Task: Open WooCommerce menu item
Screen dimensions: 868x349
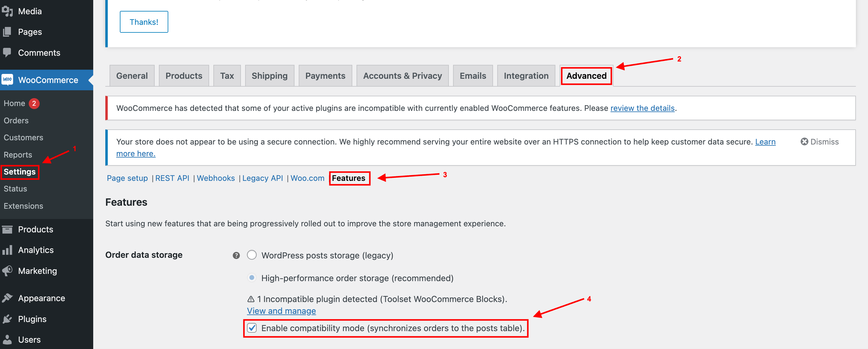Action: 47,80
